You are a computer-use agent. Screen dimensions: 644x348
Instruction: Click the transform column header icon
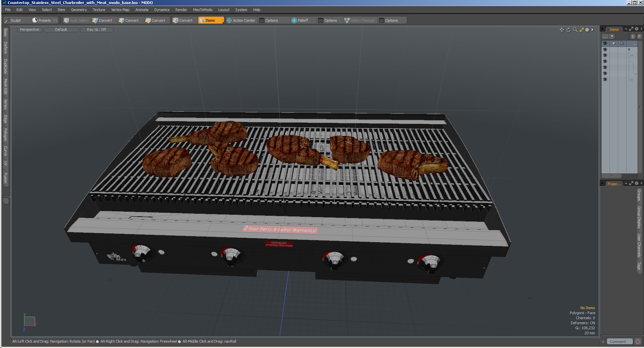point(614,43)
